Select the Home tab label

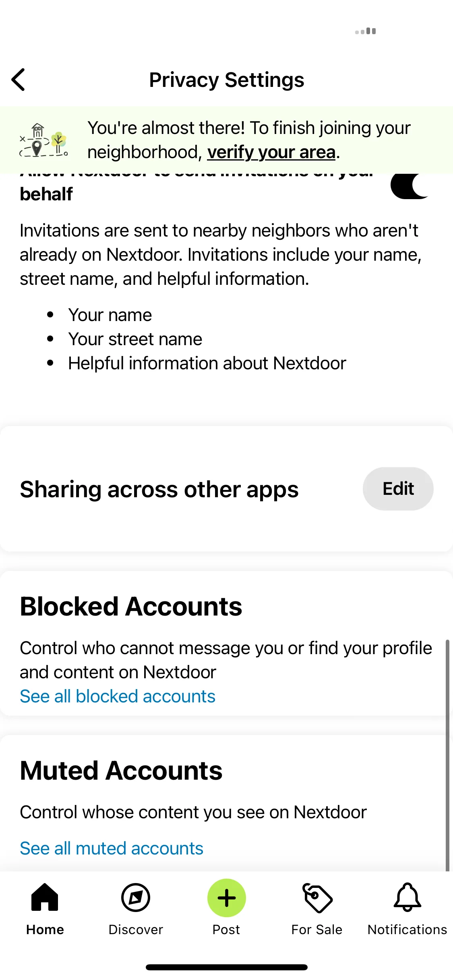click(45, 930)
